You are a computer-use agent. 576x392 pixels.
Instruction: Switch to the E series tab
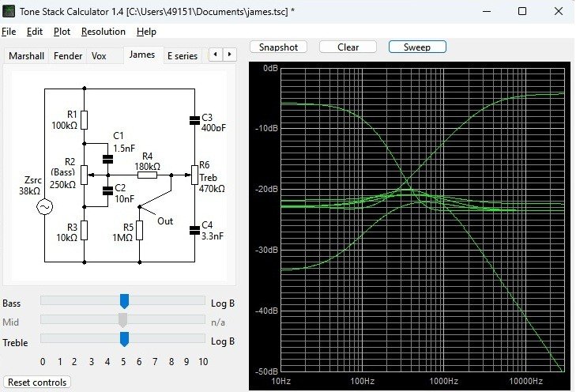(x=182, y=56)
